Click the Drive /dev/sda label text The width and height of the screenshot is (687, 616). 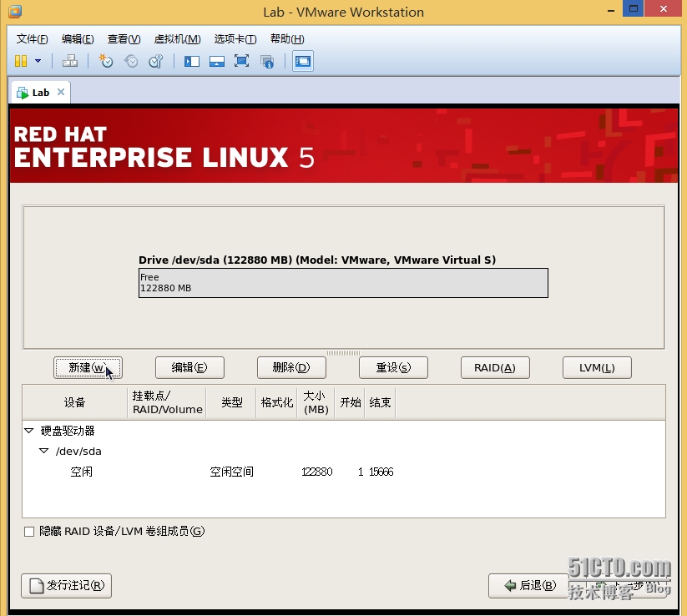pyautogui.click(x=317, y=260)
